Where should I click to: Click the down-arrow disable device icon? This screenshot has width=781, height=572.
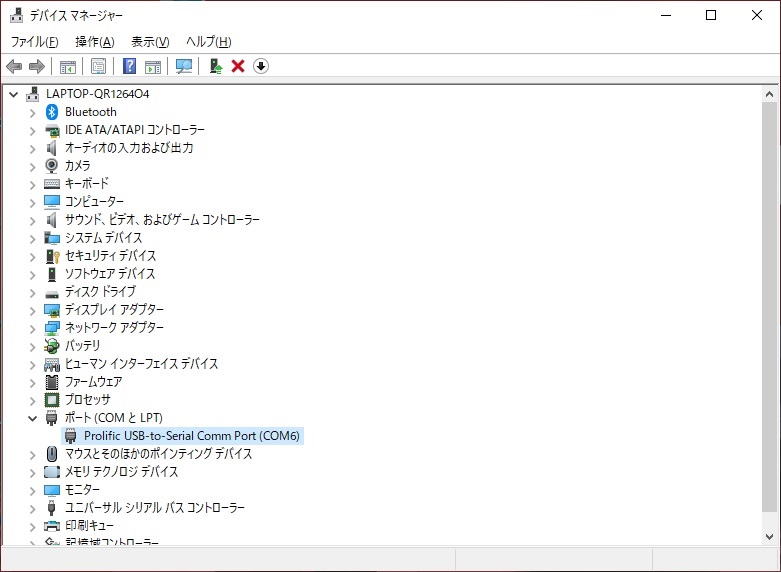[261, 66]
